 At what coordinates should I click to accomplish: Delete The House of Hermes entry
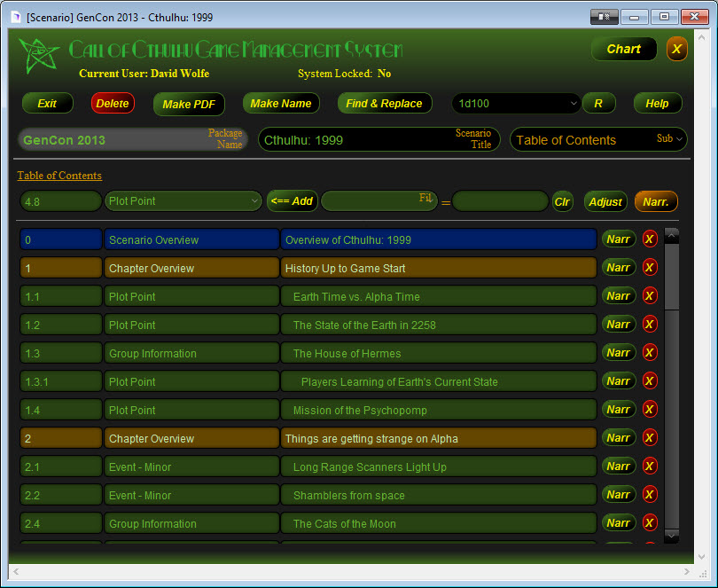650,352
